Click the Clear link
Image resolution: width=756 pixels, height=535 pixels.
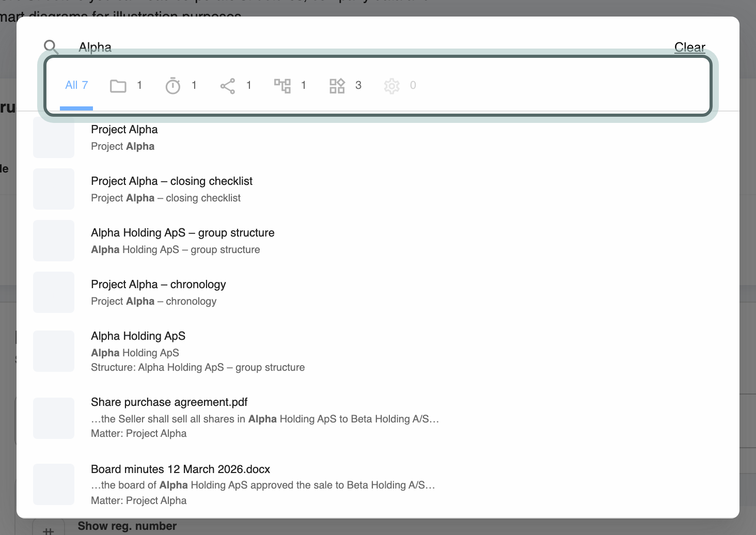click(689, 47)
